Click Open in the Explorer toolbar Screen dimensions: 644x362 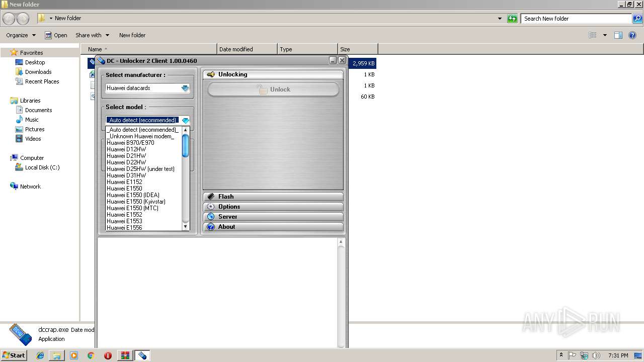56,35
